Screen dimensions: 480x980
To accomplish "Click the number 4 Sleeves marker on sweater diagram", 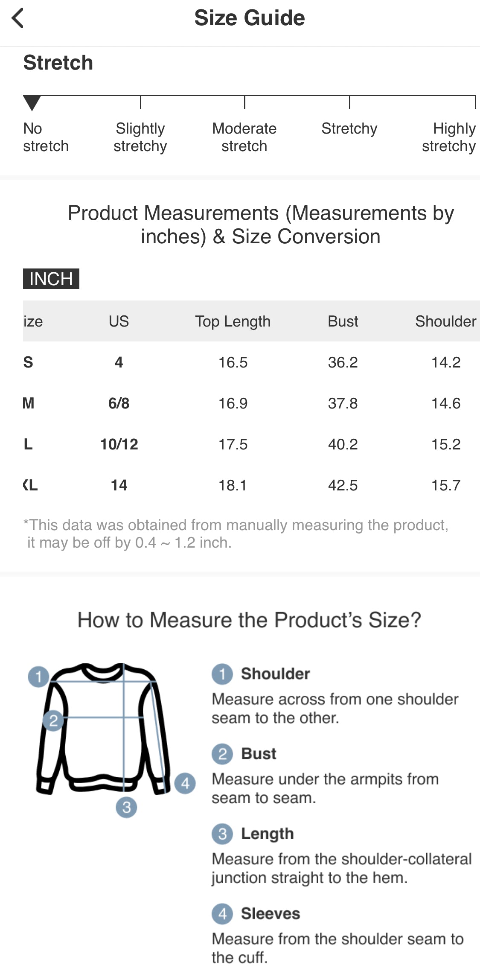I will point(185,783).
